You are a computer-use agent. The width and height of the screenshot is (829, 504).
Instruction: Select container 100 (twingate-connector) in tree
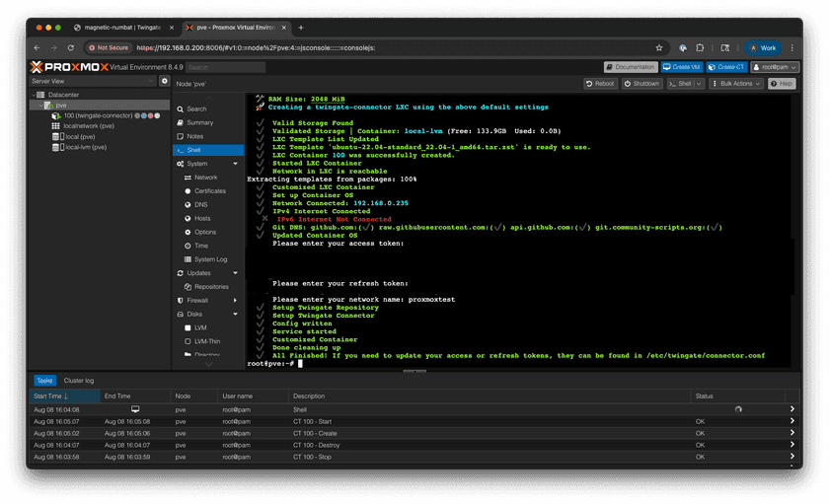pos(98,115)
